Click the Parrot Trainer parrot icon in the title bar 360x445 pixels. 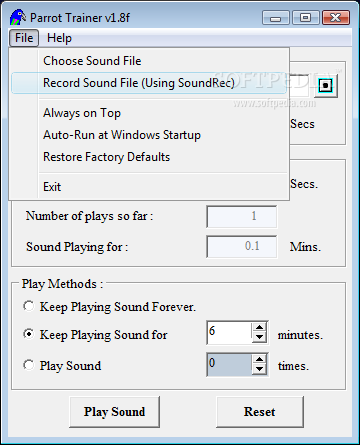coord(18,17)
